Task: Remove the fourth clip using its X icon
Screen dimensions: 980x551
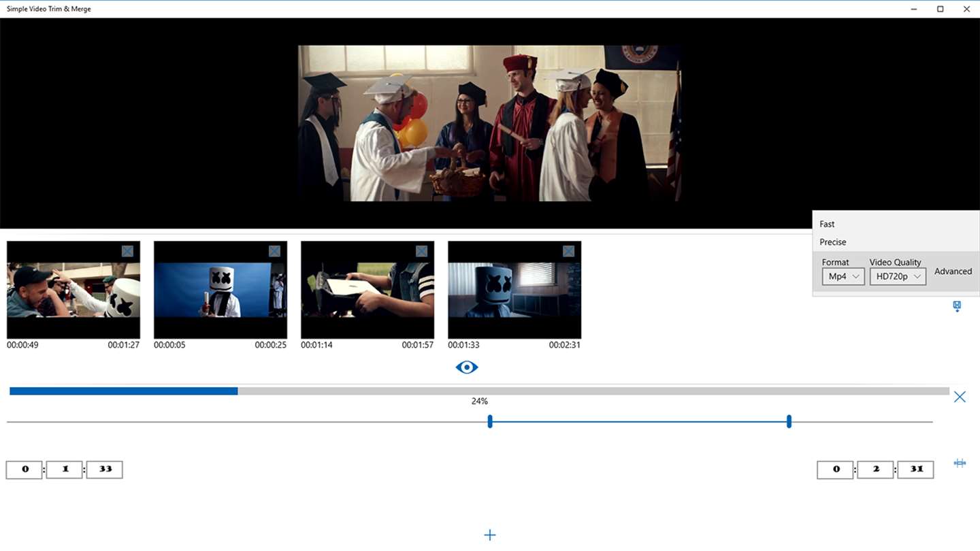Action: (568, 251)
